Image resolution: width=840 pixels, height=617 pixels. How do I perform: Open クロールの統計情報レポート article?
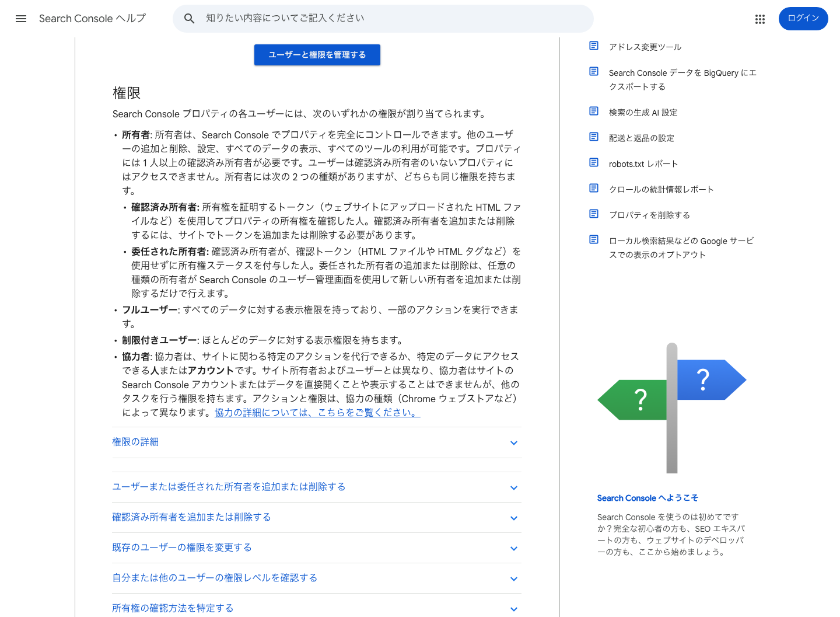click(661, 190)
